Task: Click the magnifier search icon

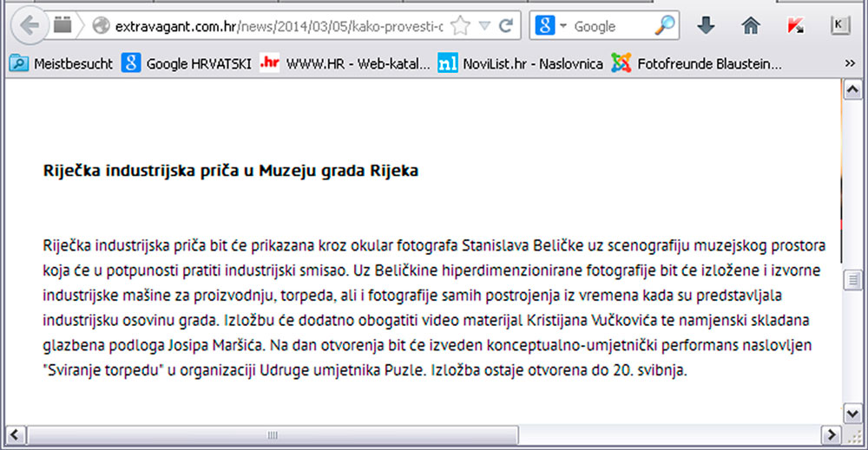Action: click(x=664, y=26)
